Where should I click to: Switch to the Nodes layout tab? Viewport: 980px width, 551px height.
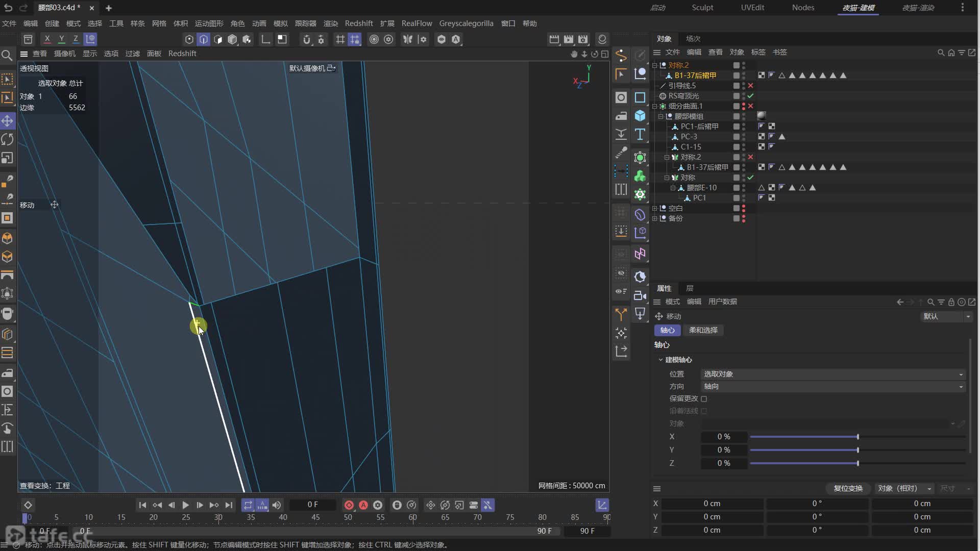tap(803, 8)
